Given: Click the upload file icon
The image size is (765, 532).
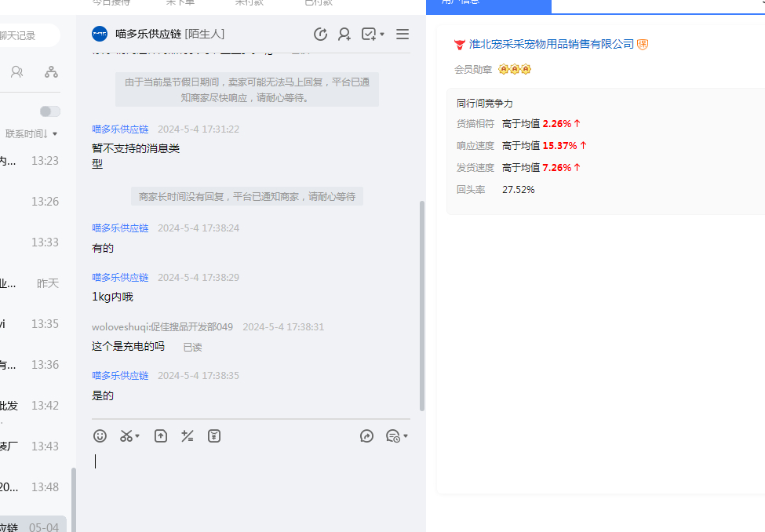Looking at the screenshot, I should click(x=161, y=436).
